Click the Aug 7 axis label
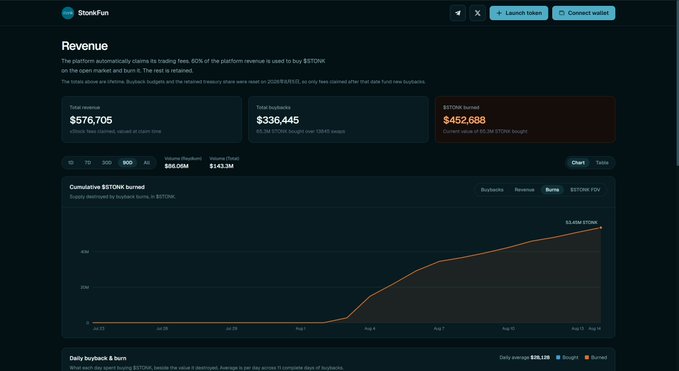The image size is (679, 371). tap(439, 329)
